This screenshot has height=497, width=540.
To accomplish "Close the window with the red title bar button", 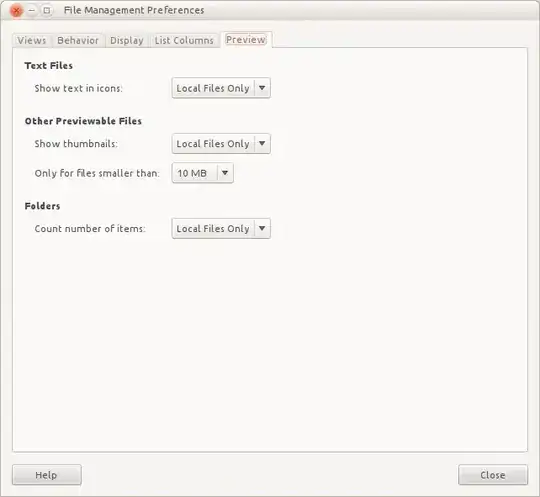I will point(16,10).
